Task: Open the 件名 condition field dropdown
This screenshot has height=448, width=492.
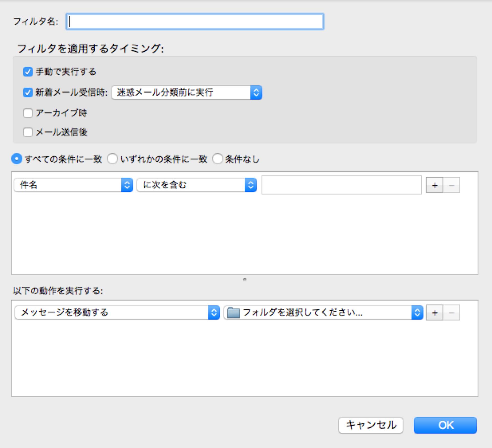Action: (x=73, y=185)
